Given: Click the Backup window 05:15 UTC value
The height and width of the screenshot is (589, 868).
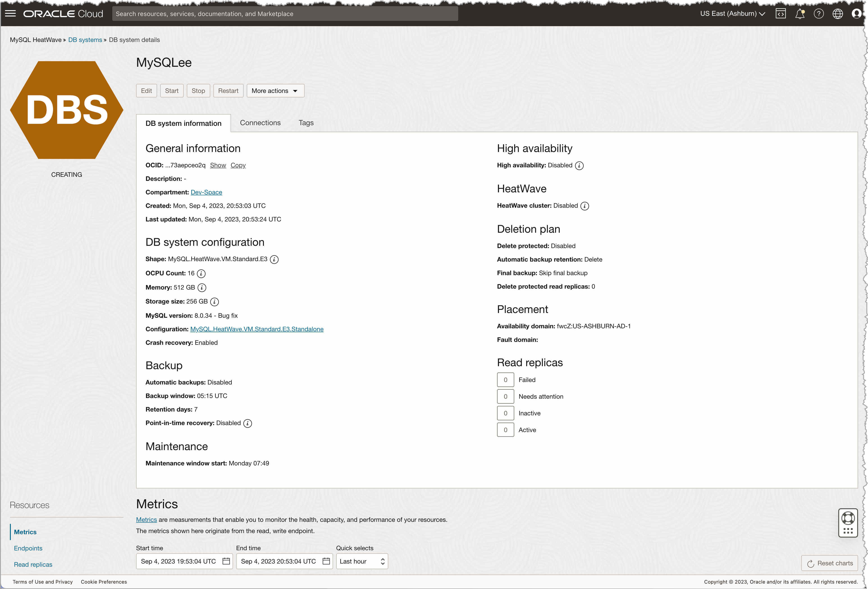Looking at the screenshot, I should (x=212, y=396).
